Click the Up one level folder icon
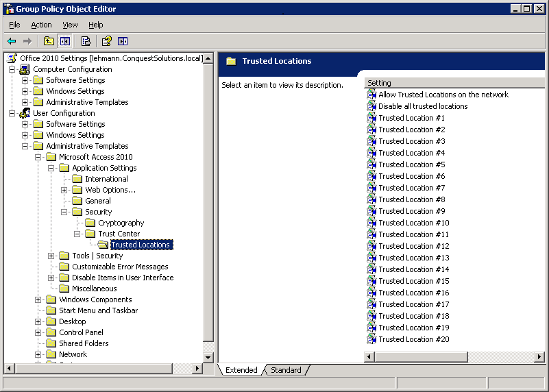This screenshot has height=392, width=549. [x=49, y=41]
